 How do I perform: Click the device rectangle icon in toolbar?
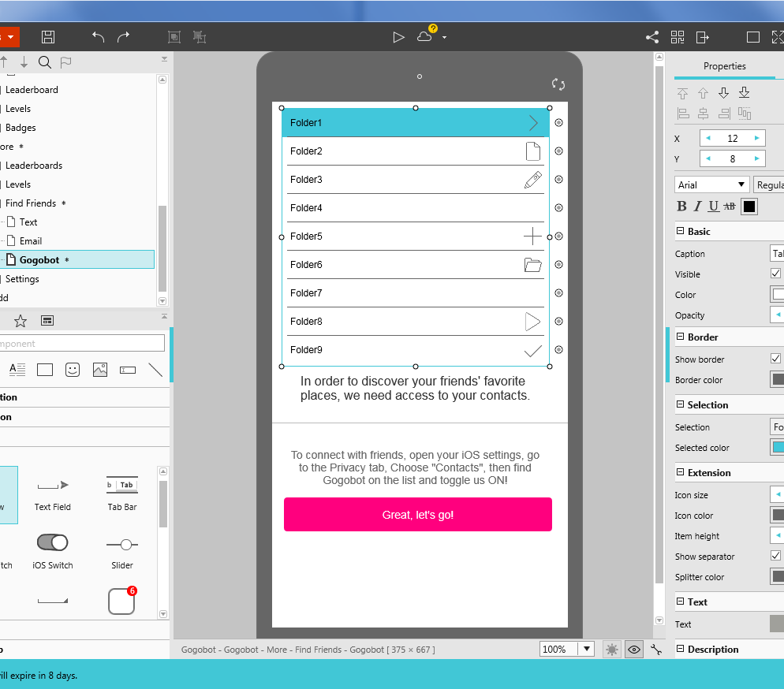753,37
